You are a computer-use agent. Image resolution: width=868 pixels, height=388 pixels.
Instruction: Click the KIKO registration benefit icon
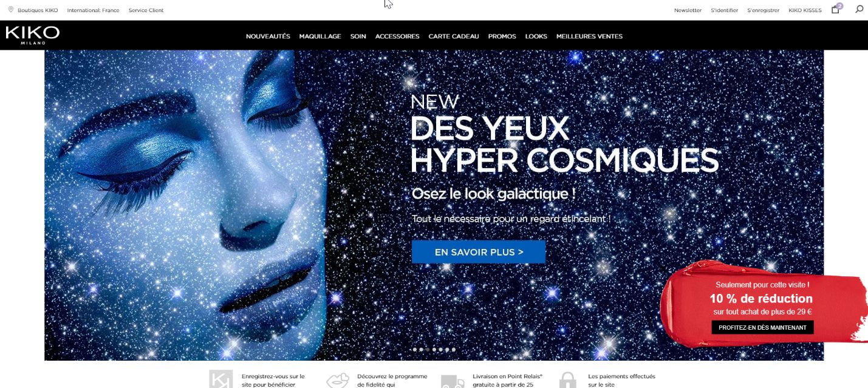(x=220, y=379)
